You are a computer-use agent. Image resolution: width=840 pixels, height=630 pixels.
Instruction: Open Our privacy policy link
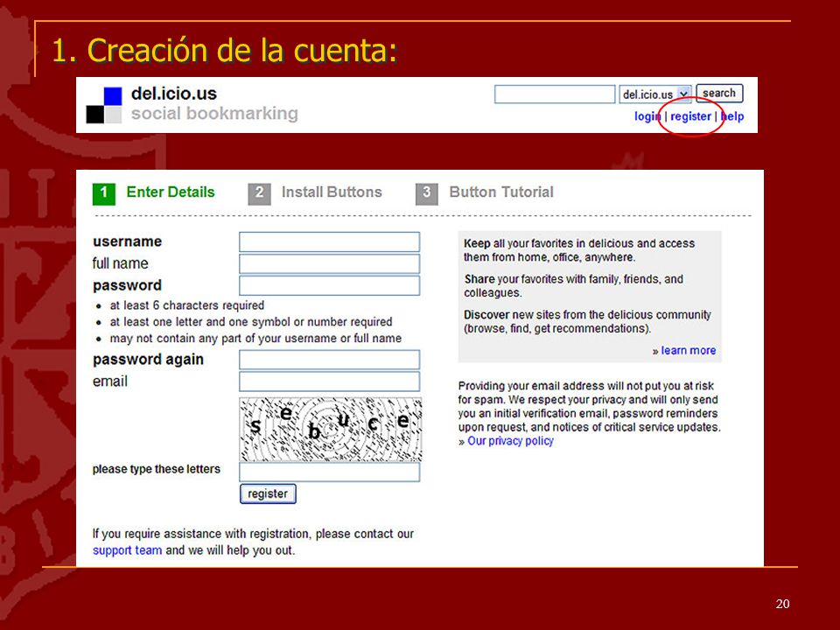(510, 441)
